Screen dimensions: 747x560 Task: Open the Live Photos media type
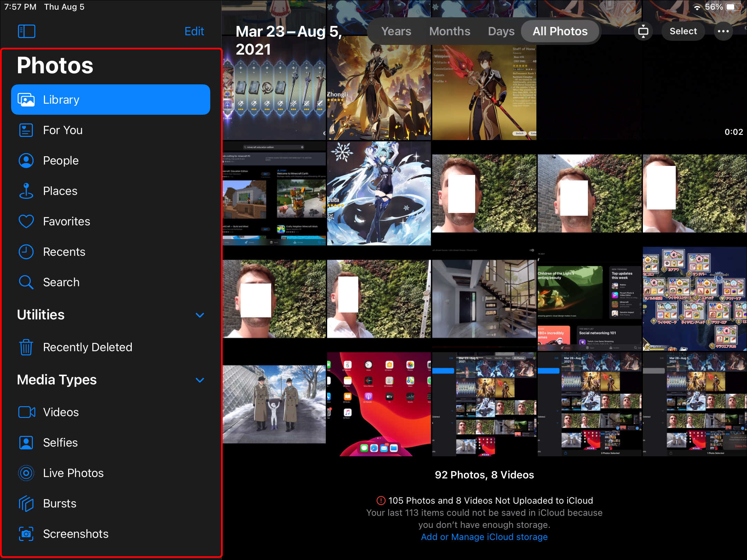tap(73, 473)
